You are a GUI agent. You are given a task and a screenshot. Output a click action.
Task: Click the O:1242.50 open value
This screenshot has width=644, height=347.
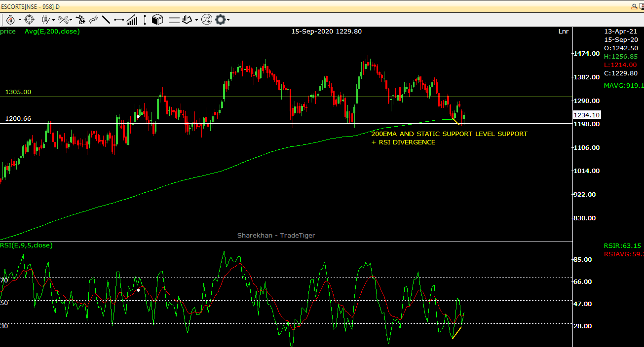pos(620,48)
